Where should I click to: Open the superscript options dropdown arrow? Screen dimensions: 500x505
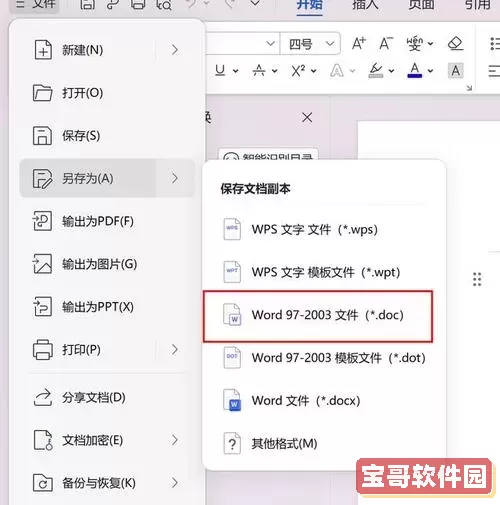(x=314, y=71)
